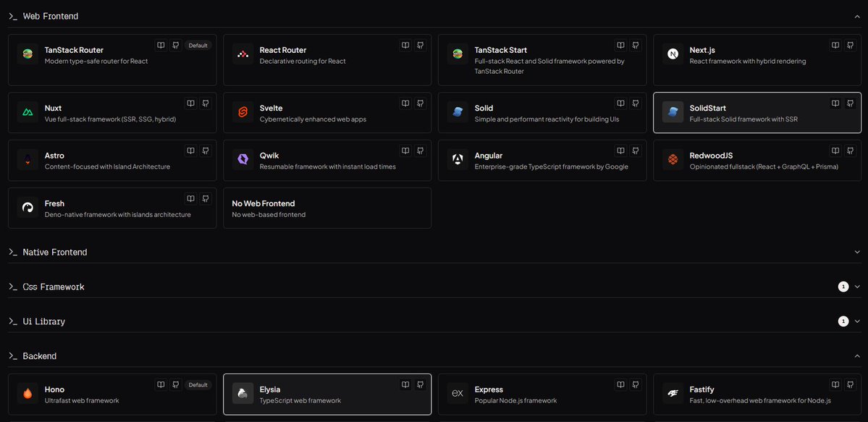This screenshot has width=868, height=422.
Task: Open docs book icon on TanStack Router card
Action: point(161,46)
